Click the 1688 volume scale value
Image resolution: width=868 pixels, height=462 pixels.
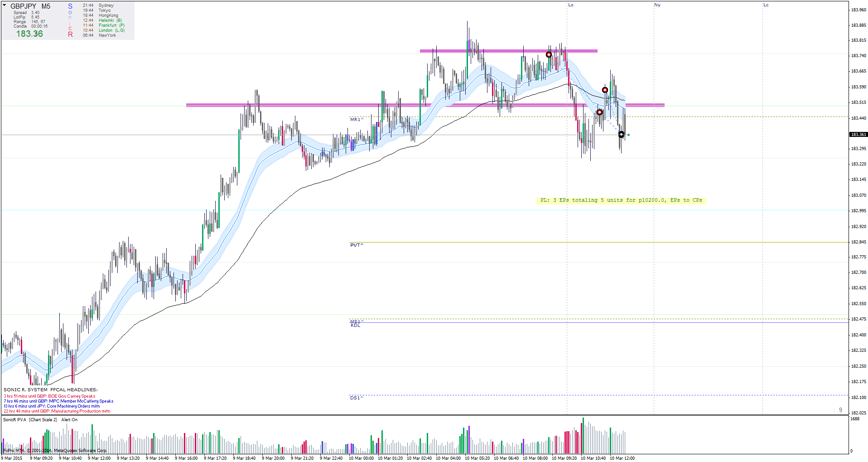pyautogui.click(x=855, y=419)
